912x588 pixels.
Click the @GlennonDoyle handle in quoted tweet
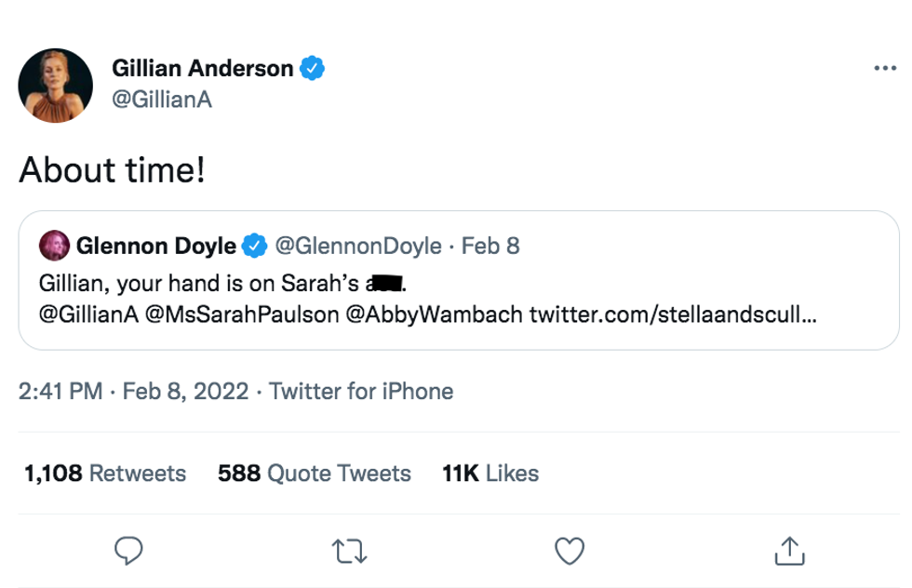[x=358, y=246]
